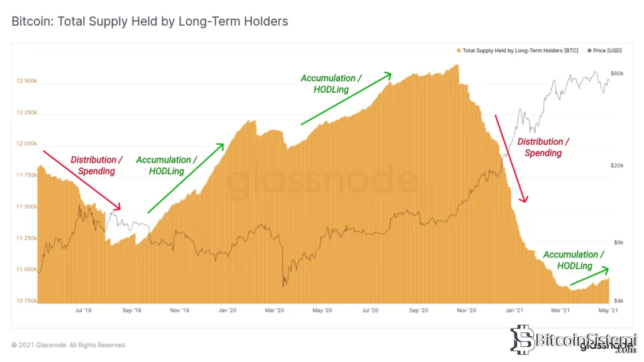
Task: Toggle the Price [USD] legend entry
Action: 608,50
